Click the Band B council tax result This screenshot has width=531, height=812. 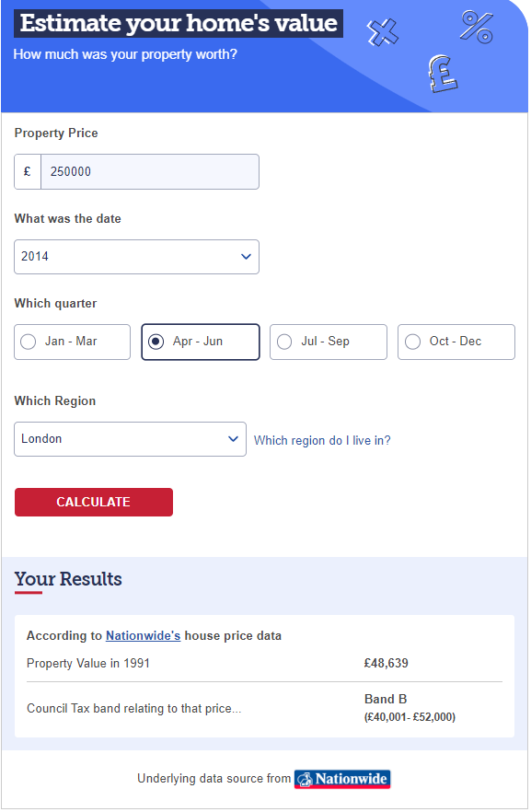click(x=386, y=700)
